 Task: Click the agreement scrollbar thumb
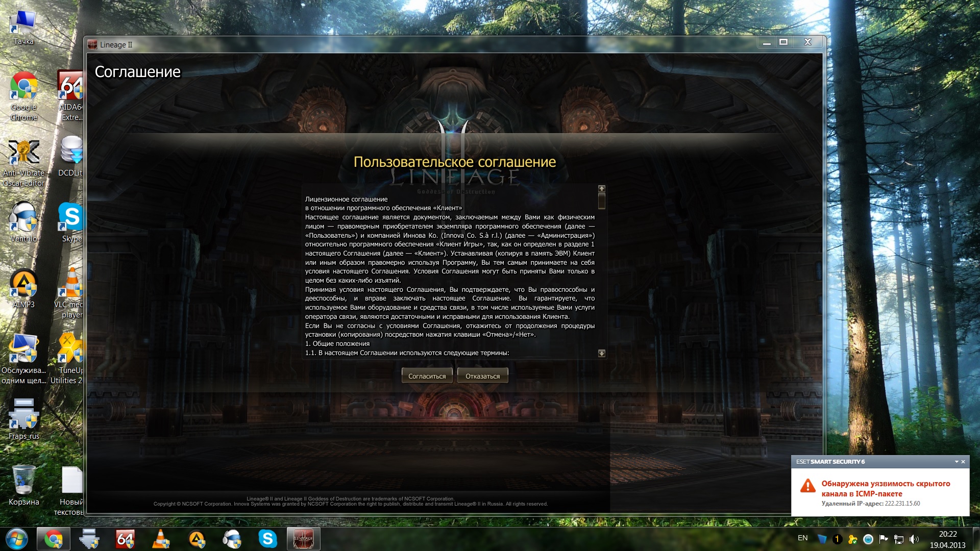pyautogui.click(x=602, y=201)
